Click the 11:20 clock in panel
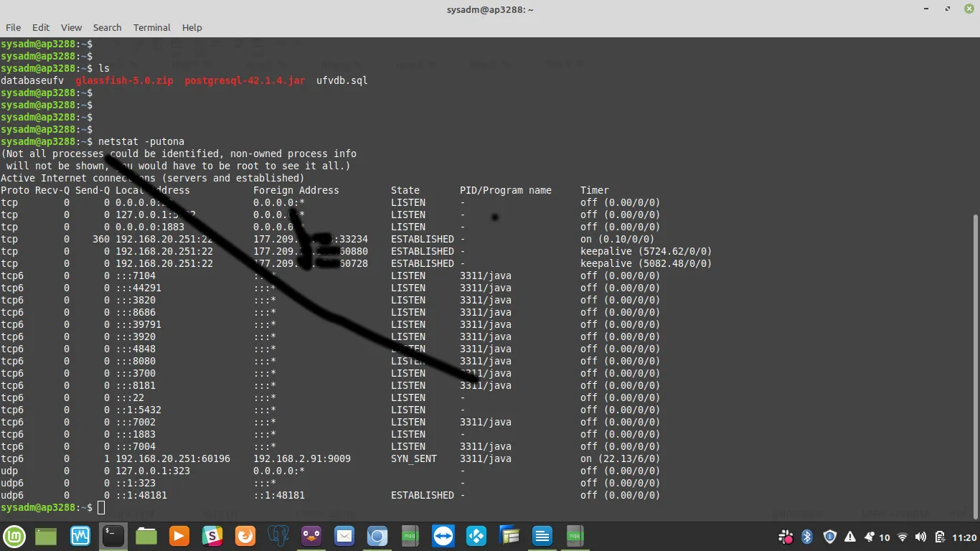Screen dimensions: 980x551 964,537
